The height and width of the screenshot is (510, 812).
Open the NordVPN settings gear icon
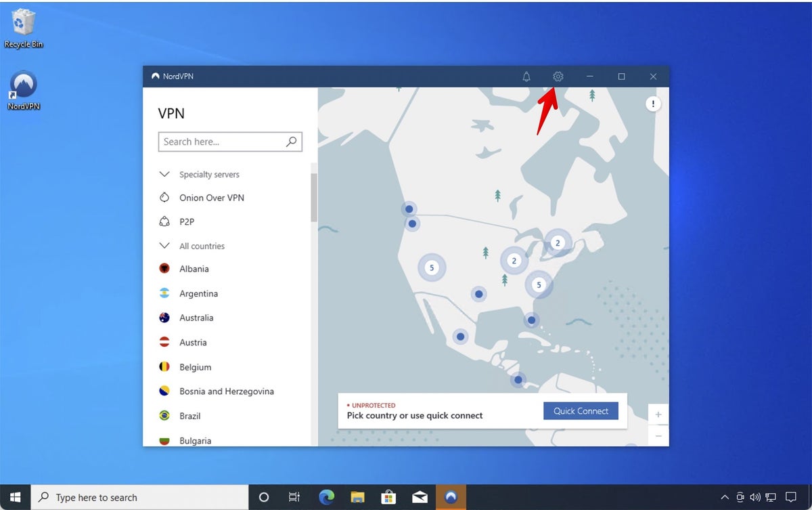[558, 77]
